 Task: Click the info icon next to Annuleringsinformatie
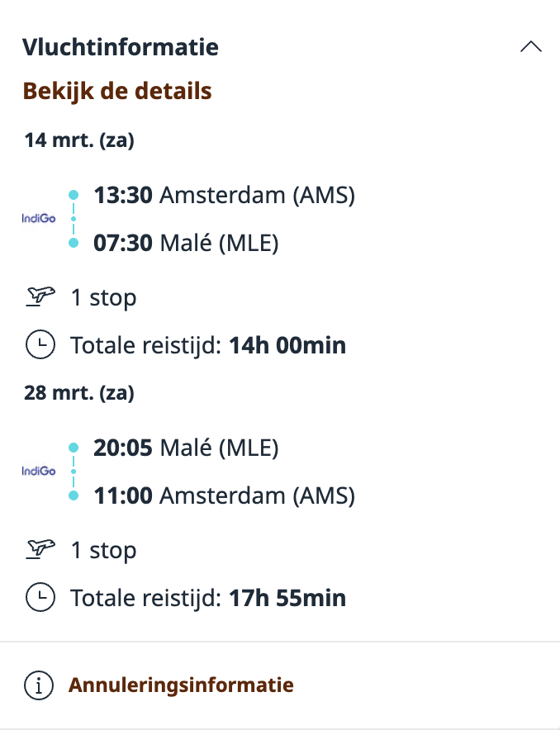click(39, 685)
